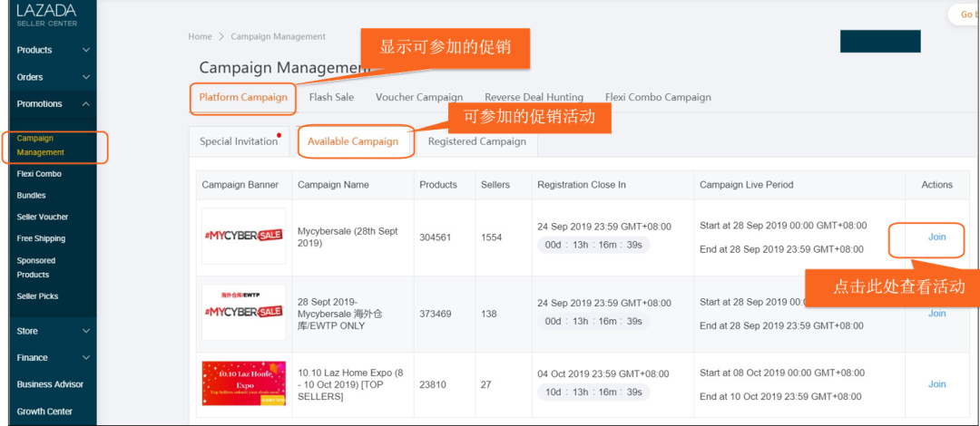Go to Home breadcrumb link
This screenshot has width=980, height=426.
[200, 37]
